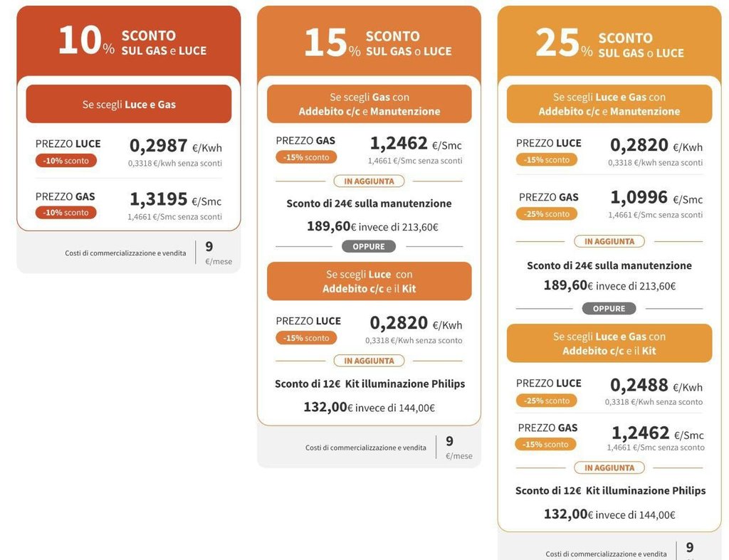Click the 25% SCONTO header banner
This screenshot has width=729, height=560.
click(x=609, y=43)
